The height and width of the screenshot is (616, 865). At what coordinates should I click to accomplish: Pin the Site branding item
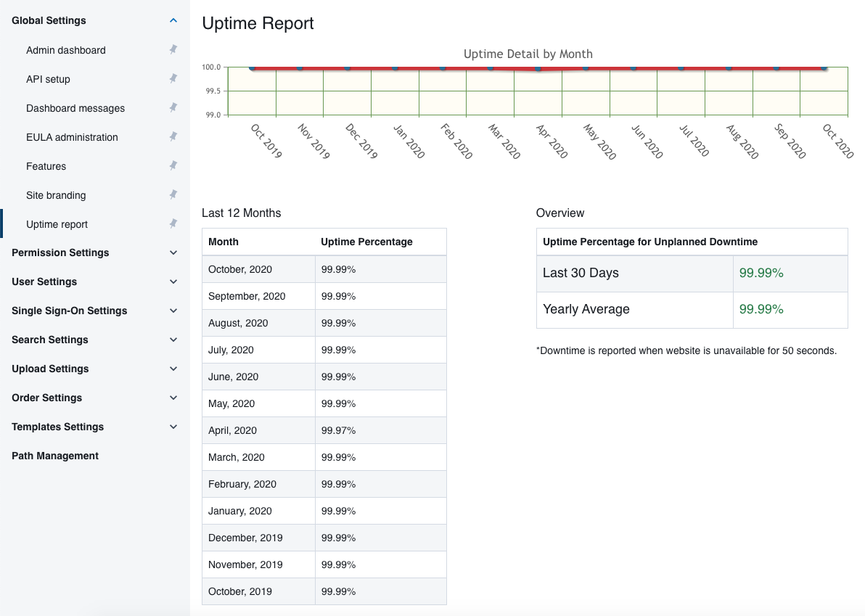(x=173, y=194)
